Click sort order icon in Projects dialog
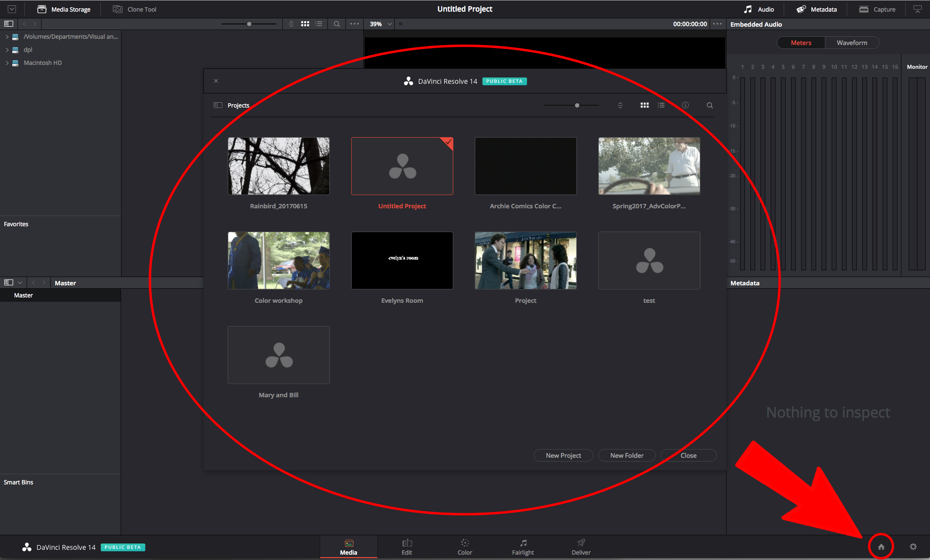Viewport: 930px width, 560px height. 620,105
